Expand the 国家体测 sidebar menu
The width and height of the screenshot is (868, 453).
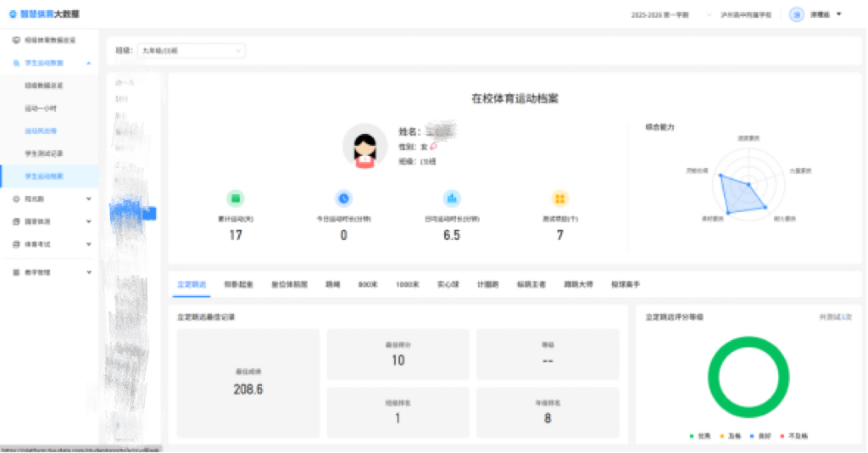click(51, 221)
